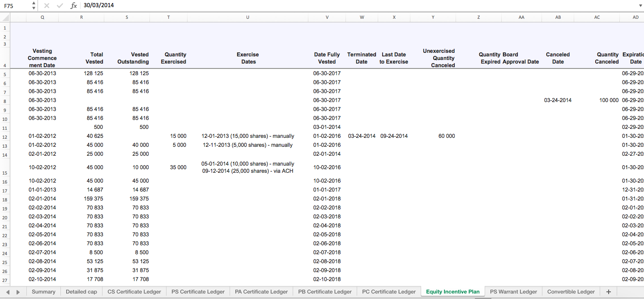Screen dimensions: 644x299
Task: Open the PC Certificate Ledger tab
Action: click(389, 292)
